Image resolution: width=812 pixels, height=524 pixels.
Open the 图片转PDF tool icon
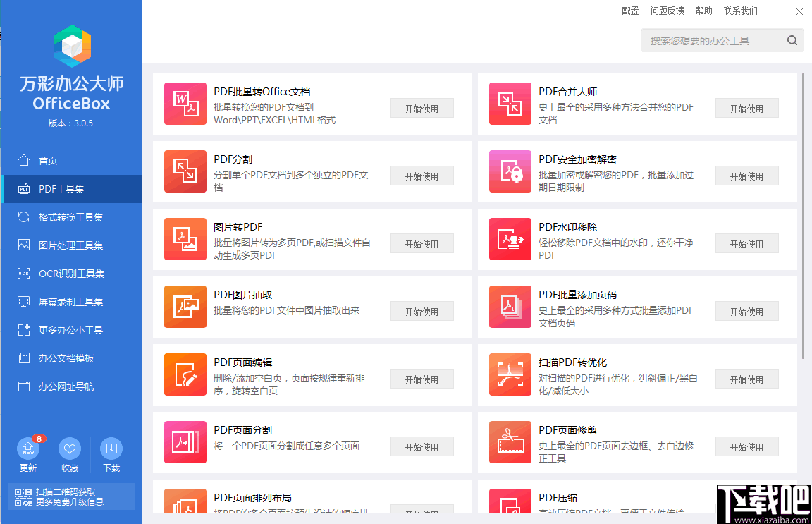(185, 239)
